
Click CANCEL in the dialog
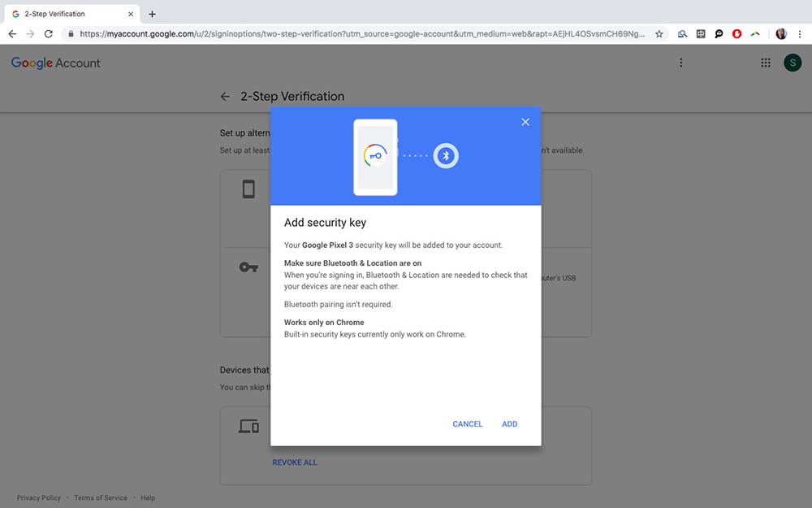coord(467,424)
